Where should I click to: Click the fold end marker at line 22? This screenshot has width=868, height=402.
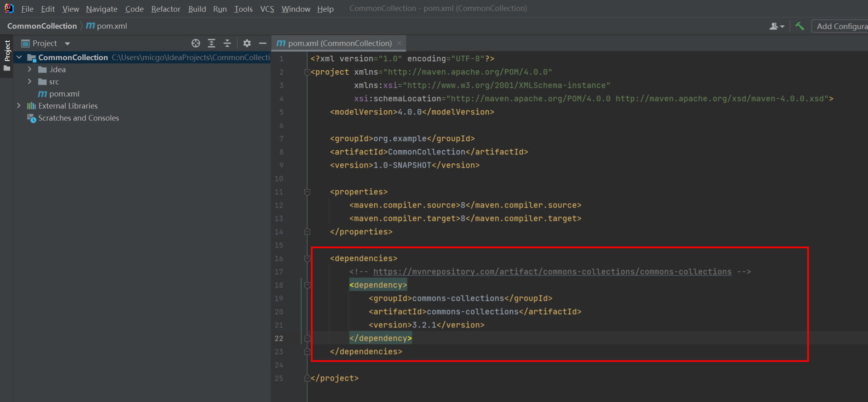[x=307, y=338]
